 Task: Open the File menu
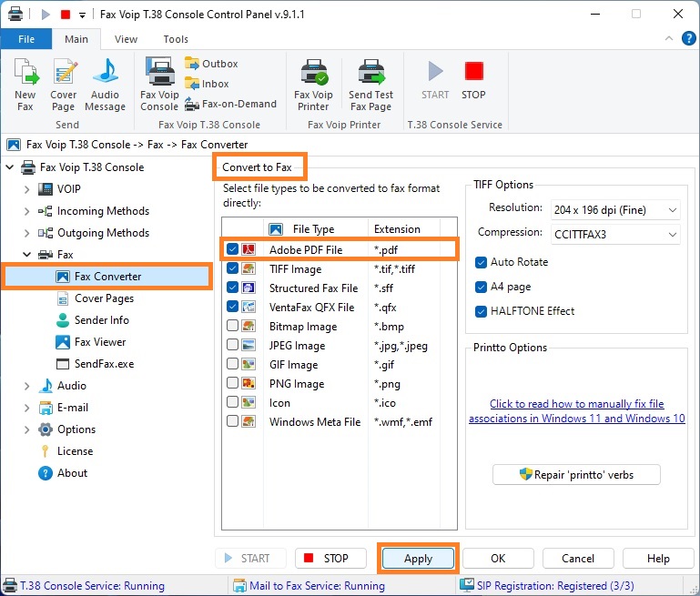(x=26, y=39)
